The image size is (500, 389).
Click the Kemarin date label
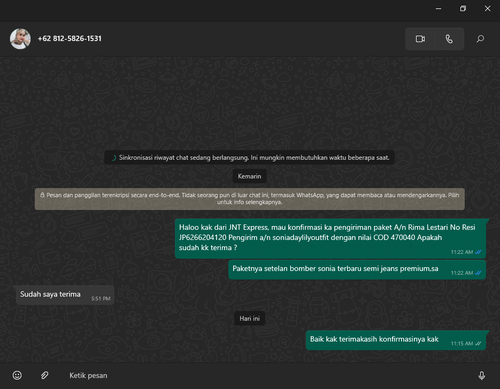(x=249, y=176)
